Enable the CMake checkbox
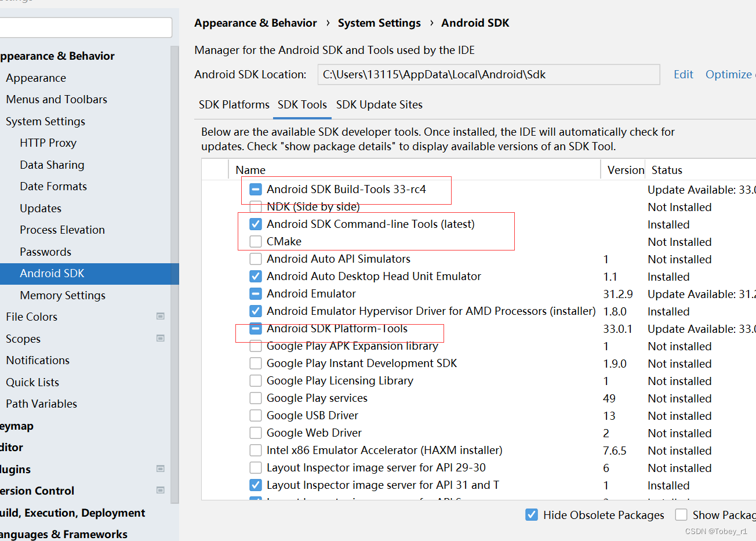Image resolution: width=756 pixels, height=541 pixels. pos(256,241)
